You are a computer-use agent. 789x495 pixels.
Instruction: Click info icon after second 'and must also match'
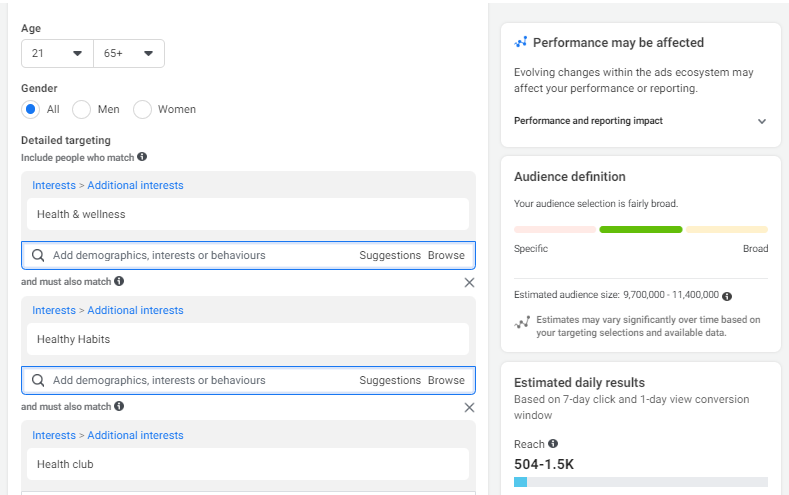click(119, 407)
